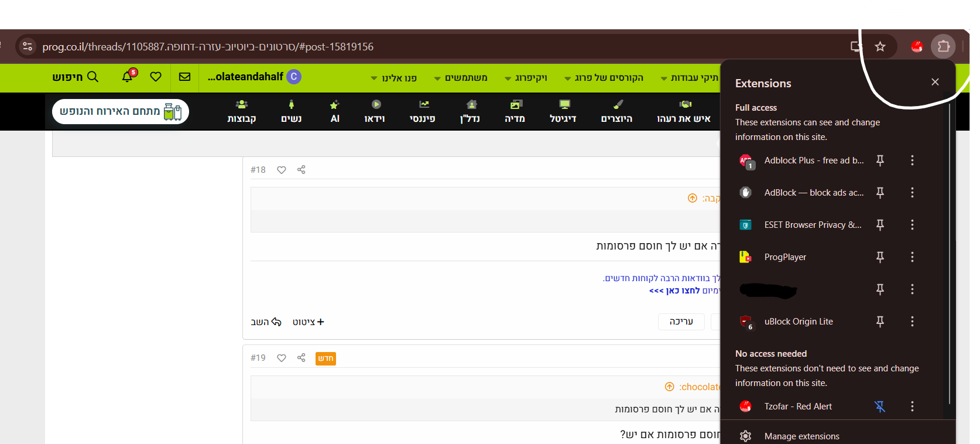Toggle the pin for ESET Browser Privacy
The image size is (980, 444).
click(x=880, y=225)
